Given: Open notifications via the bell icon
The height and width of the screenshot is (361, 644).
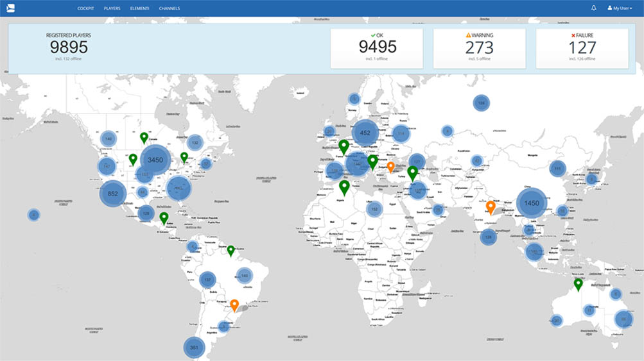Looking at the screenshot, I should pyautogui.click(x=593, y=8).
